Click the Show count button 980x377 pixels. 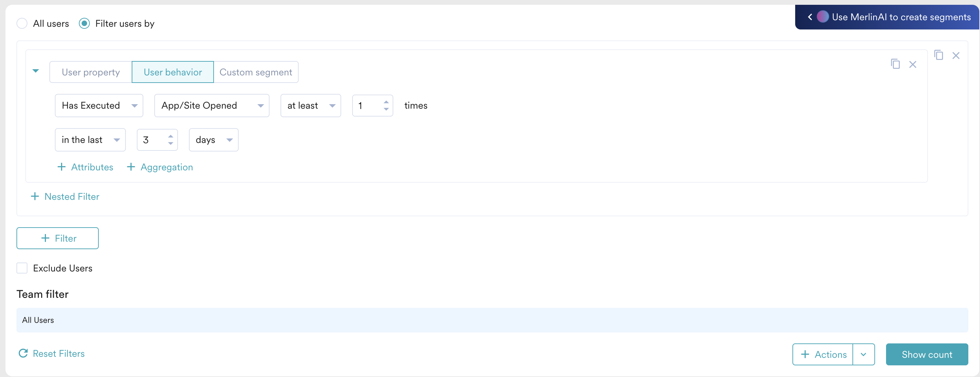click(927, 354)
